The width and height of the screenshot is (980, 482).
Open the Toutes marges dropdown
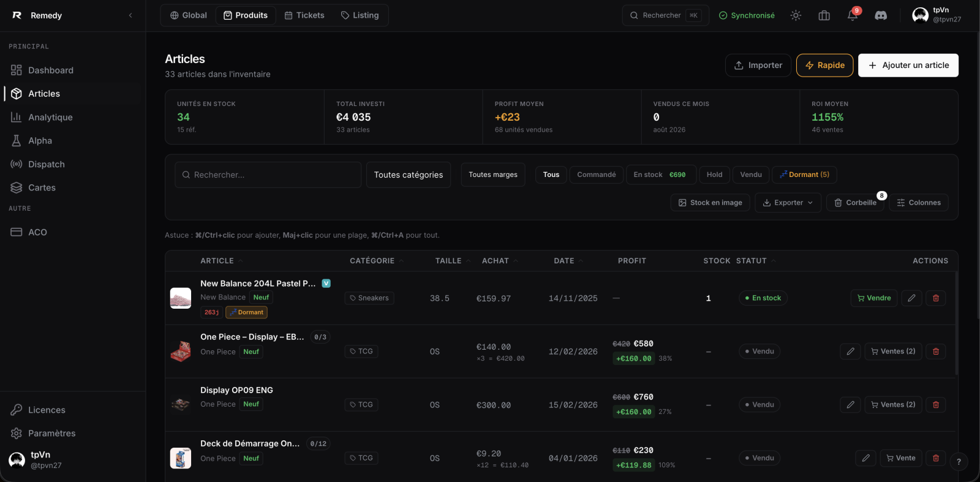tap(493, 175)
